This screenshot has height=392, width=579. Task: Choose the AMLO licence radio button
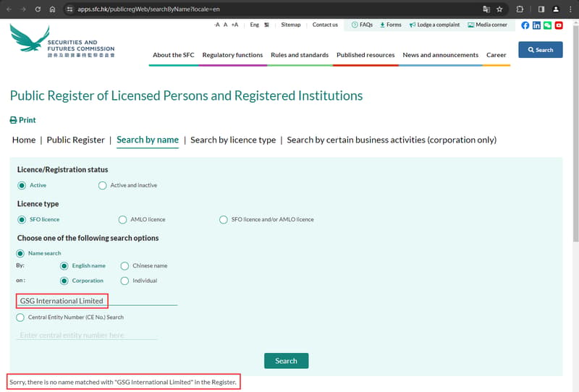click(122, 220)
